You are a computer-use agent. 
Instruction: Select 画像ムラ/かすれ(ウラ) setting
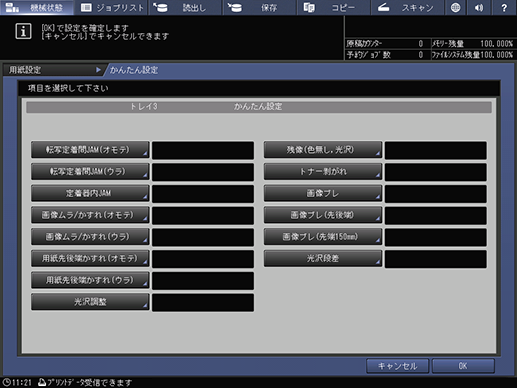[90, 237]
